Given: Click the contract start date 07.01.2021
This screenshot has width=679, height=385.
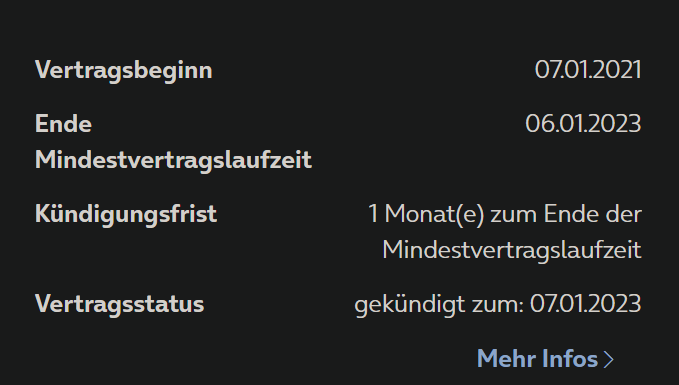Looking at the screenshot, I should point(588,70).
